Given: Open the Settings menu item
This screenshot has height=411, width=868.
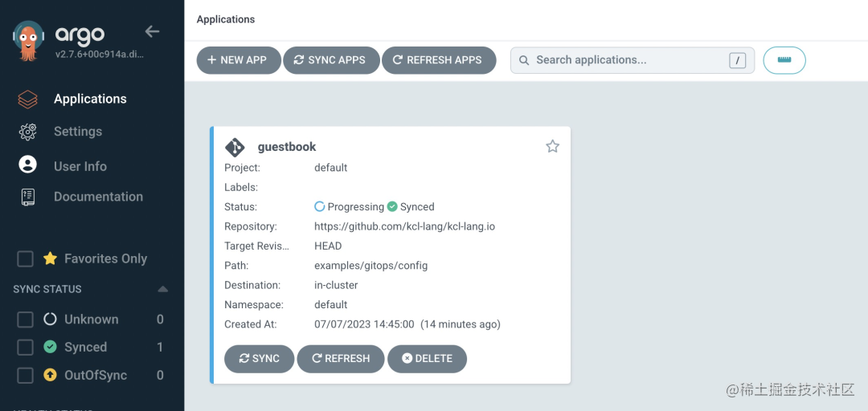Looking at the screenshot, I should coord(78,132).
